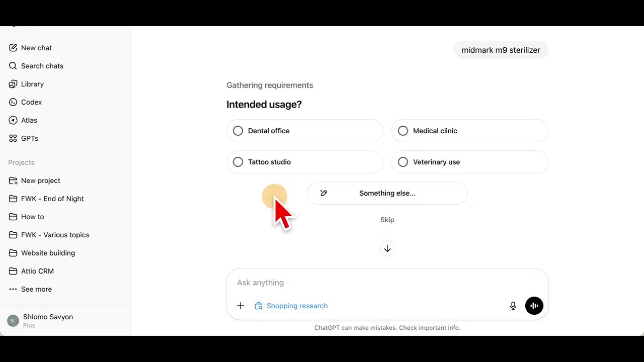644x362 pixels.
Task: Click the Something else... button
Action: click(x=387, y=193)
